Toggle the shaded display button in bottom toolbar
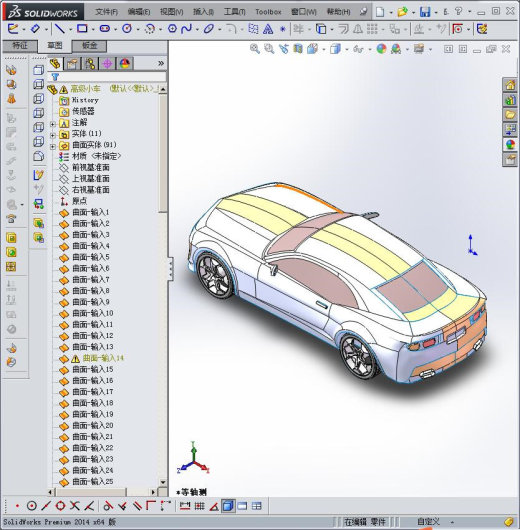Screen dimensions: 520x530 click(x=228, y=506)
